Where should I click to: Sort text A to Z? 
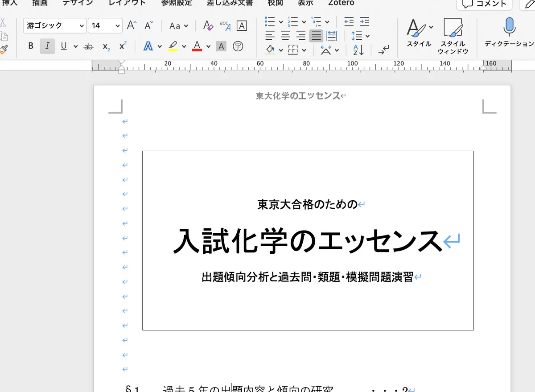358,50
